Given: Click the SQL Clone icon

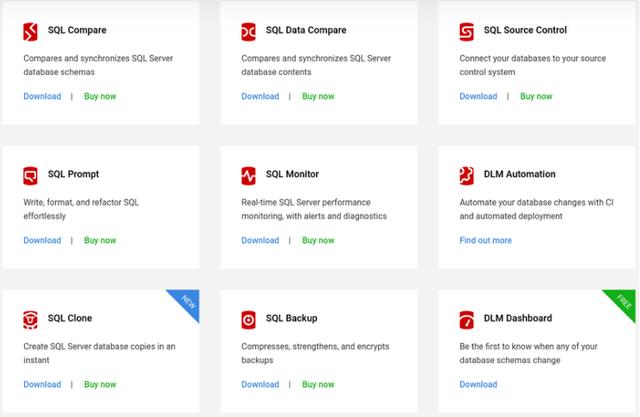Looking at the screenshot, I should [30, 320].
